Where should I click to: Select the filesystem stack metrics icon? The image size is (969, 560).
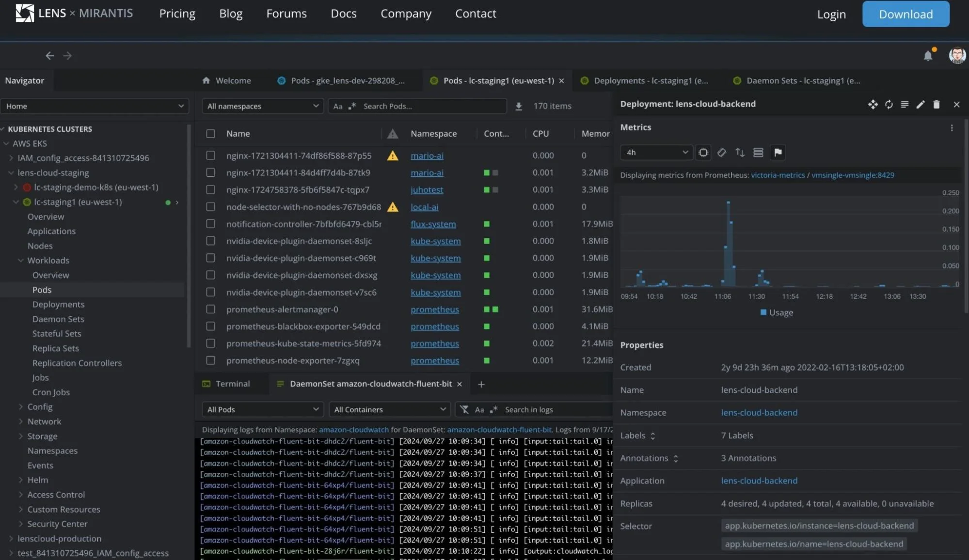tap(758, 153)
